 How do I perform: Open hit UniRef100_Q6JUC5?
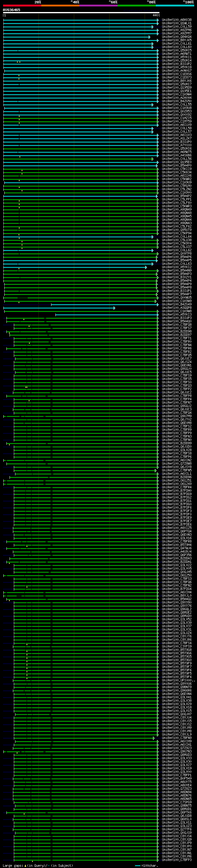pos(177,372)
